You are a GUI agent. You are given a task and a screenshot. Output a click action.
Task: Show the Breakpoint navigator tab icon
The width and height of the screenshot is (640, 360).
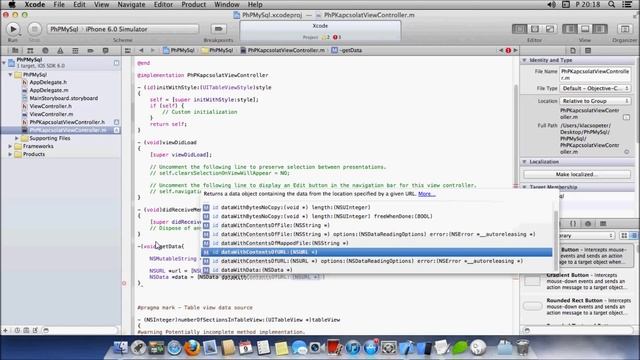pos(90,51)
